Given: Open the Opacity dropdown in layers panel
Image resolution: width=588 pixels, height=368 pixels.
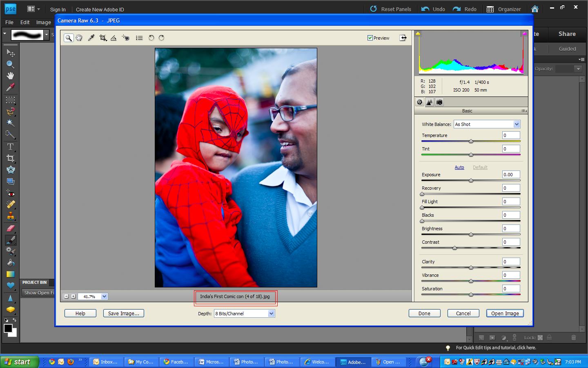Looking at the screenshot, I should coord(578,69).
